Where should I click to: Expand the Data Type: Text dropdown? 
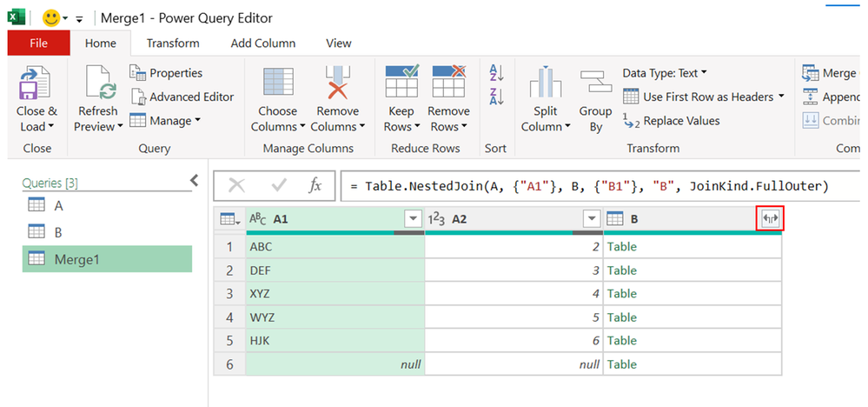(665, 73)
